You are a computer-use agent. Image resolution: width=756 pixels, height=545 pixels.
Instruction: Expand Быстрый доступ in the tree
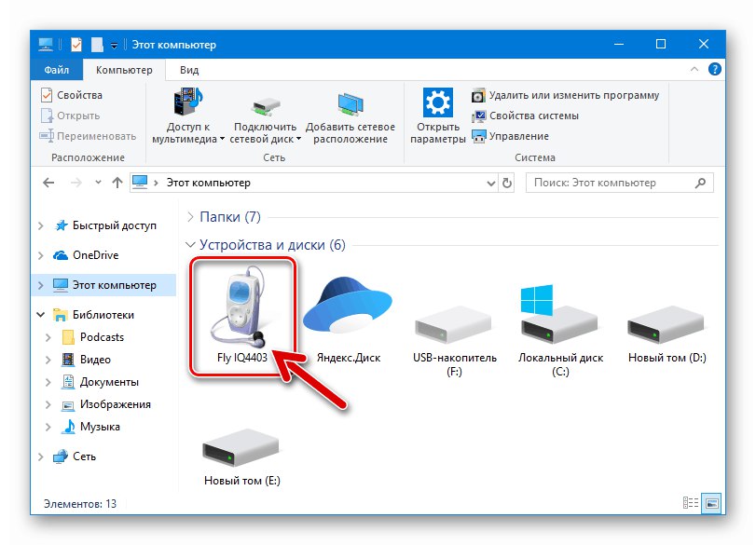41,225
